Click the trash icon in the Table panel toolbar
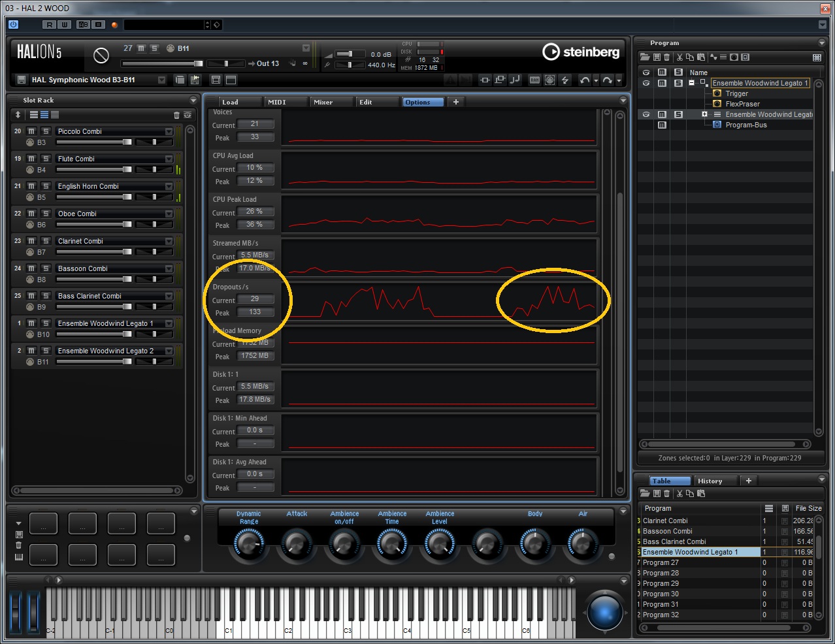 pos(666,494)
